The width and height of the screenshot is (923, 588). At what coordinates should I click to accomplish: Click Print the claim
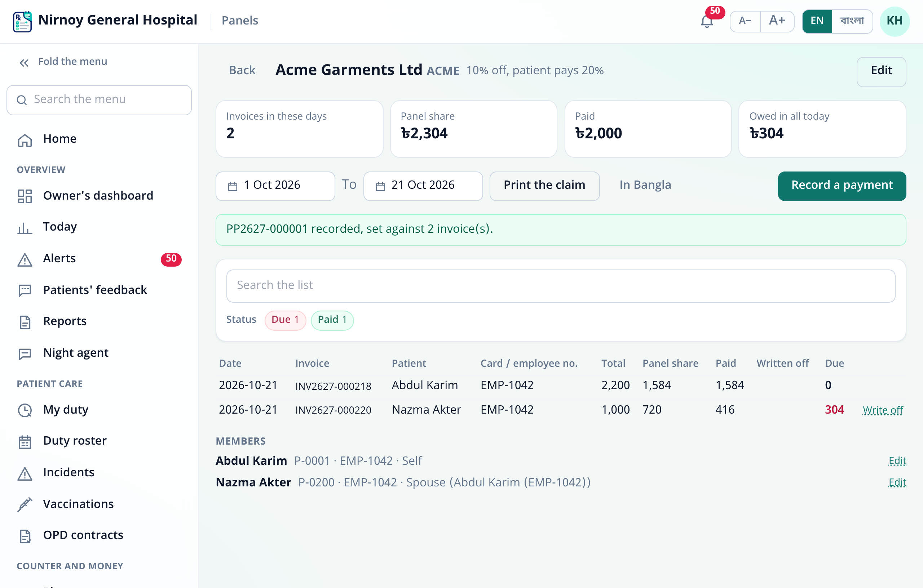coord(544,186)
